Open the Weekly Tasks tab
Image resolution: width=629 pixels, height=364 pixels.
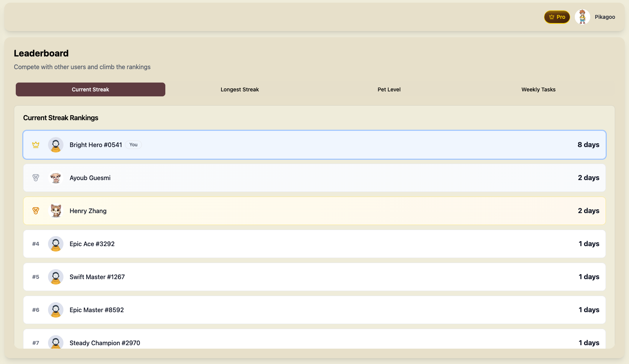[538, 89]
